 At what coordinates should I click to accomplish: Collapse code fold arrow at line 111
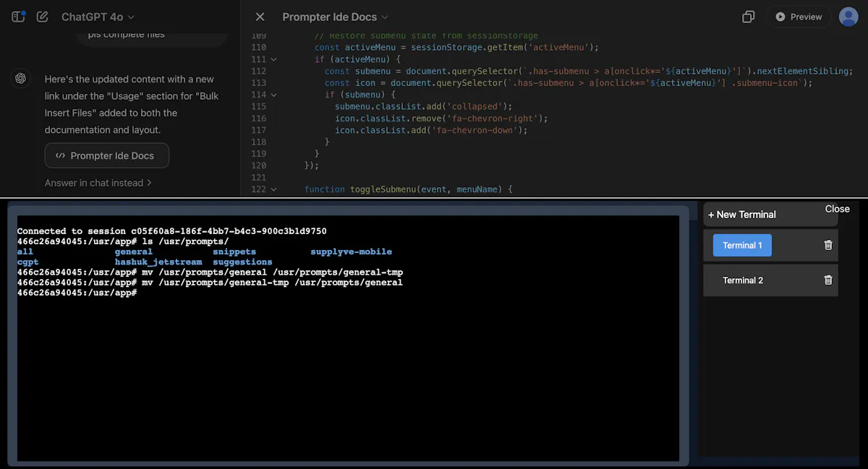(273, 59)
